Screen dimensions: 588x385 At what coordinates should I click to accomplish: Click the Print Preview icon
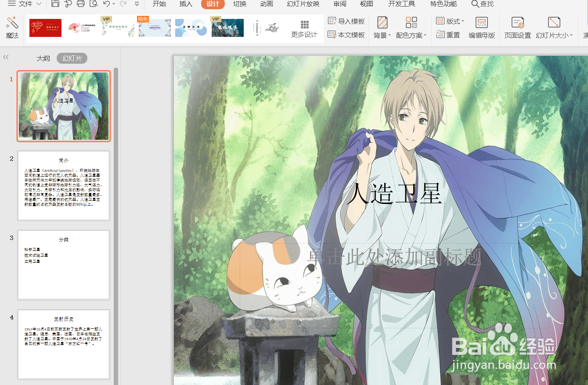tap(94, 4)
